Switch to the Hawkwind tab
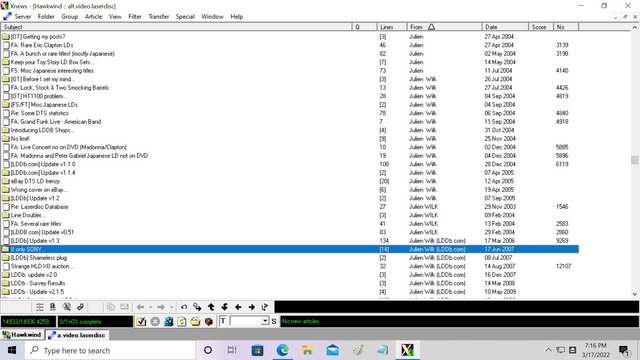This screenshot has height=360, width=640. coord(22,335)
